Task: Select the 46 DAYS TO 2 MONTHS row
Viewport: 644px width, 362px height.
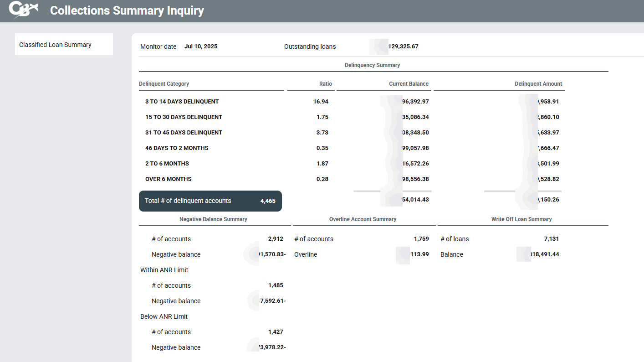Action: pyautogui.click(x=177, y=148)
